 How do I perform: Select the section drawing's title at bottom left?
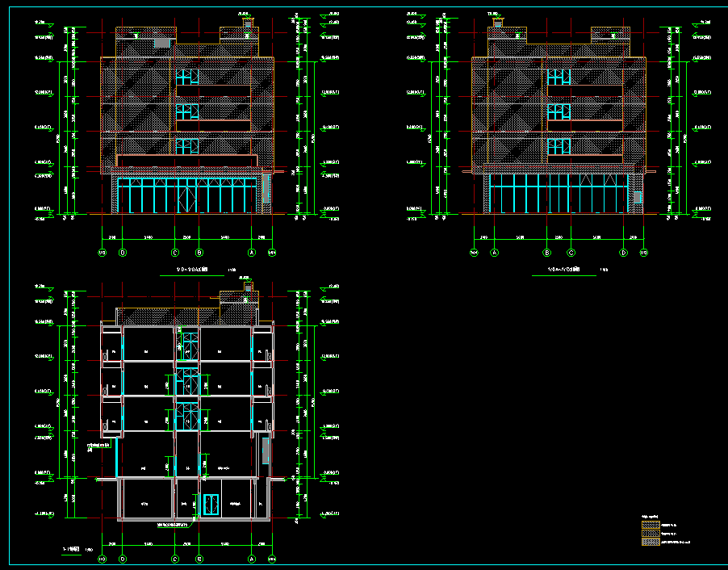tap(71, 548)
